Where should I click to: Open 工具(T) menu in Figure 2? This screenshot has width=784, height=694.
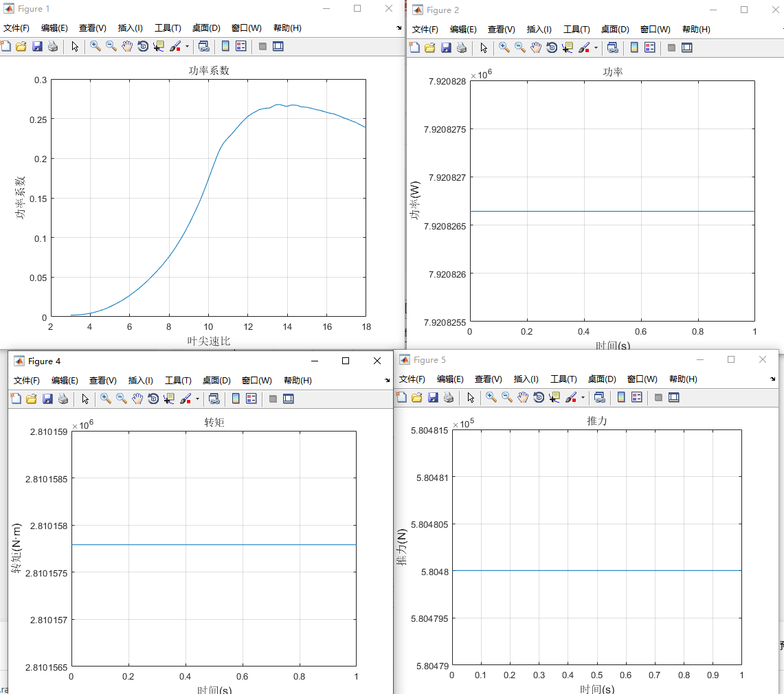[576, 30]
